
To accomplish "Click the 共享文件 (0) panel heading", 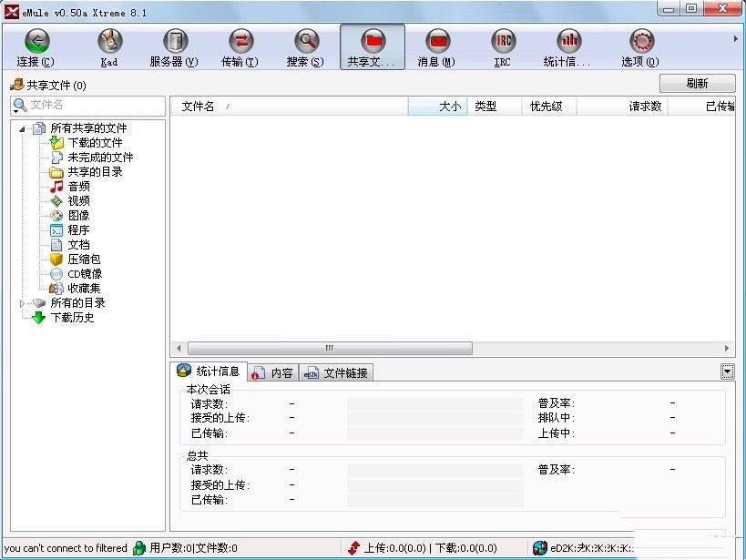I will 56,86.
